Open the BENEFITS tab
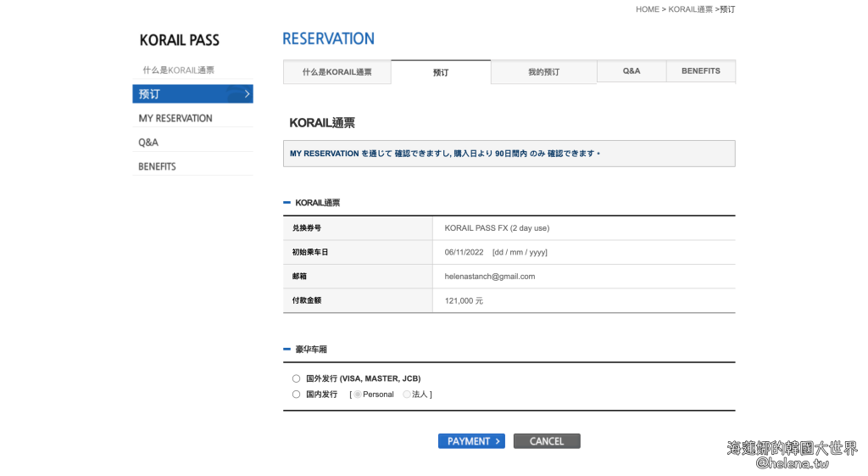The height and width of the screenshot is (476, 868). point(700,71)
